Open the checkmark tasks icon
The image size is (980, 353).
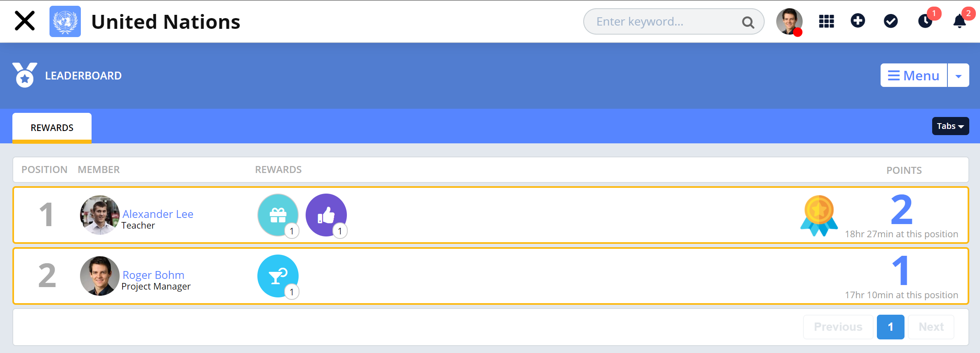[x=890, y=21]
